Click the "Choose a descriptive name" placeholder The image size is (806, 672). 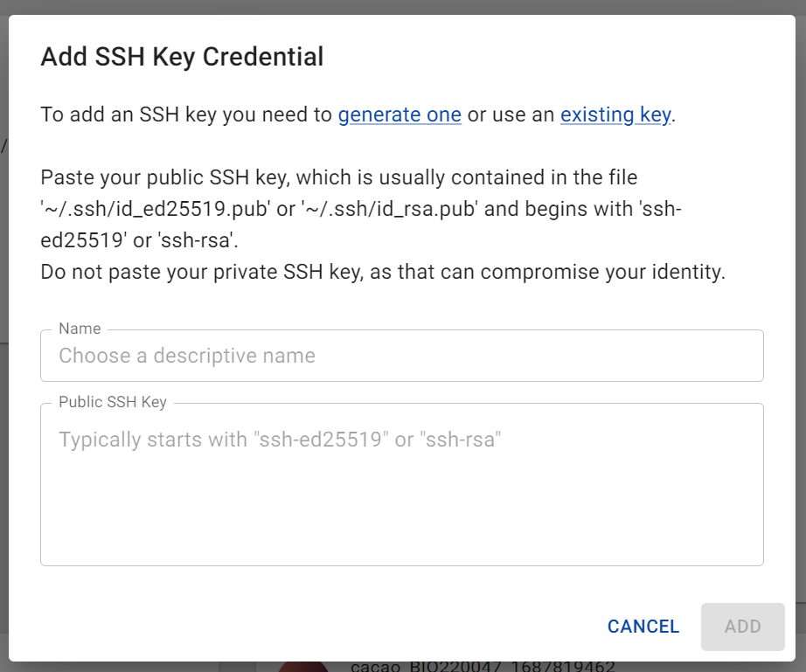187,356
